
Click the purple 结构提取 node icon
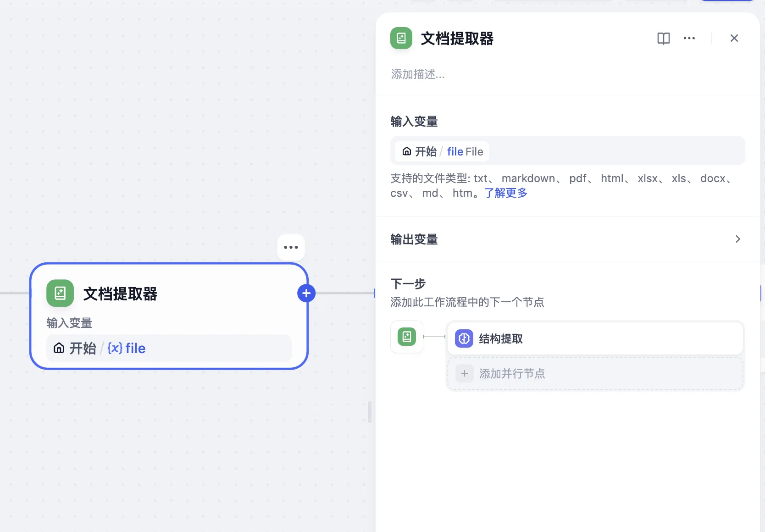[x=464, y=338]
